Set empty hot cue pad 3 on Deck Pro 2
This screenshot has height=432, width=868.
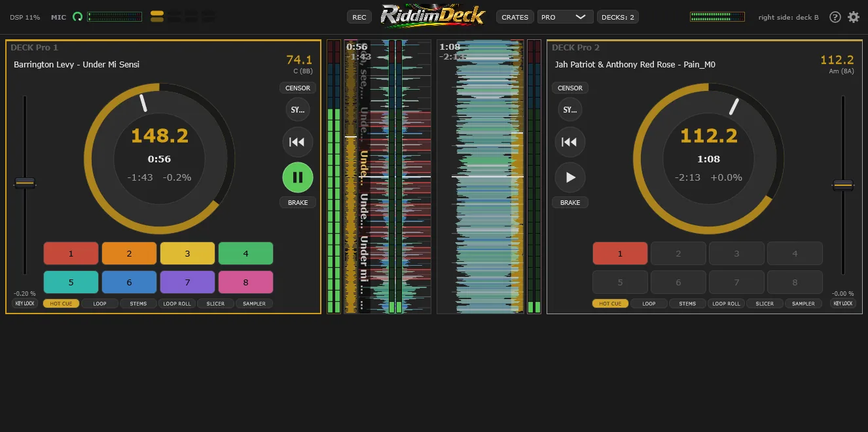[x=736, y=253]
